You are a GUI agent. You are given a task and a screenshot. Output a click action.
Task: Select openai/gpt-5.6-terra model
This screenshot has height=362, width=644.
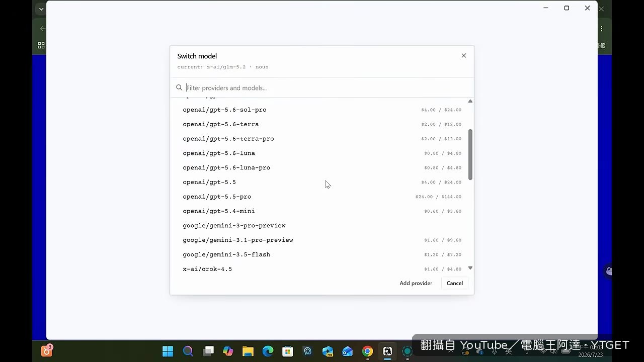click(322, 124)
